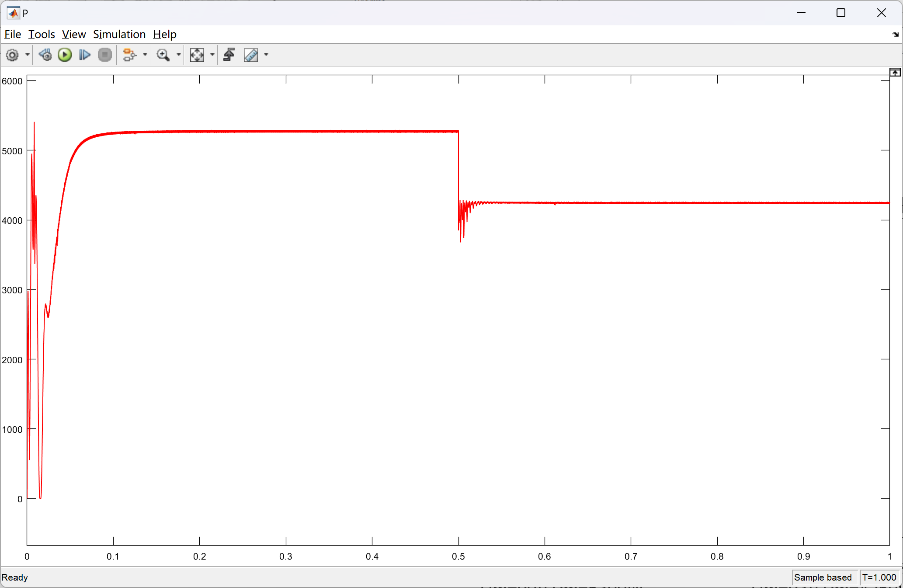
Task: Click Scale Axes Limits icon
Action: pyautogui.click(x=197, y=55)
